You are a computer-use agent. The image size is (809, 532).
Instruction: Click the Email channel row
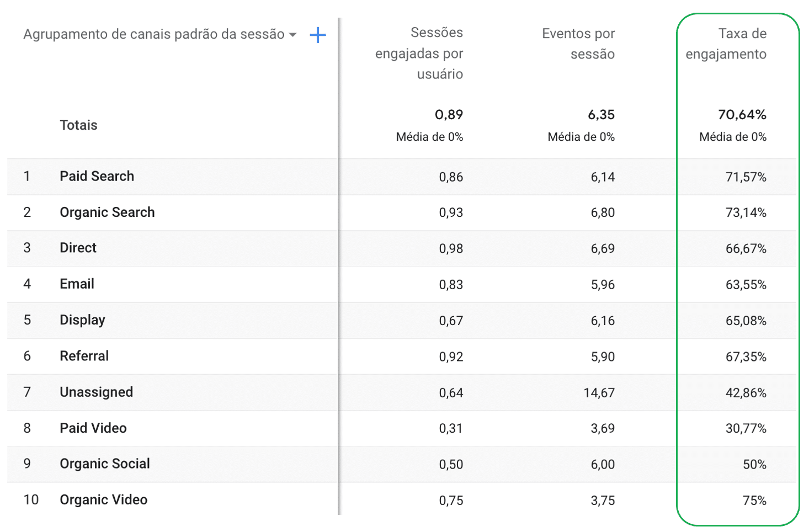(x=77, y=284)
